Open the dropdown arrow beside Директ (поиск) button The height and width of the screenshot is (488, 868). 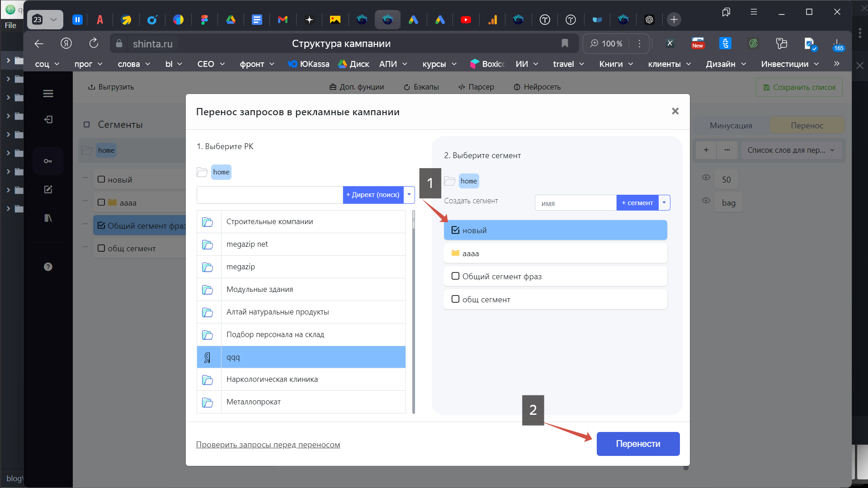409,195
